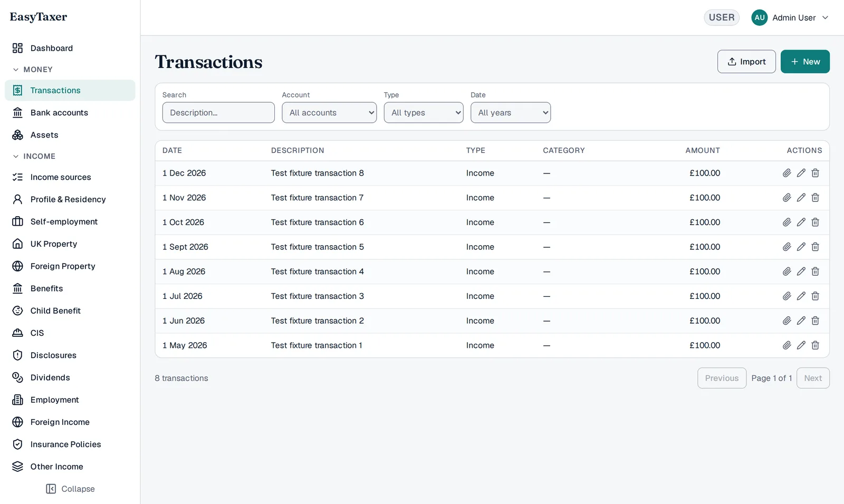
Task: Navigate to Employment page
Action: coord(70,400)
